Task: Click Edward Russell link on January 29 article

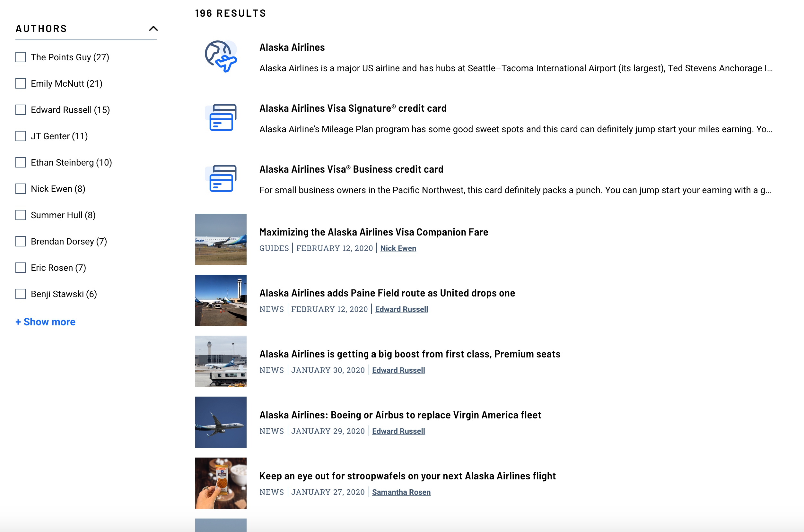Action: click(398, 431)
